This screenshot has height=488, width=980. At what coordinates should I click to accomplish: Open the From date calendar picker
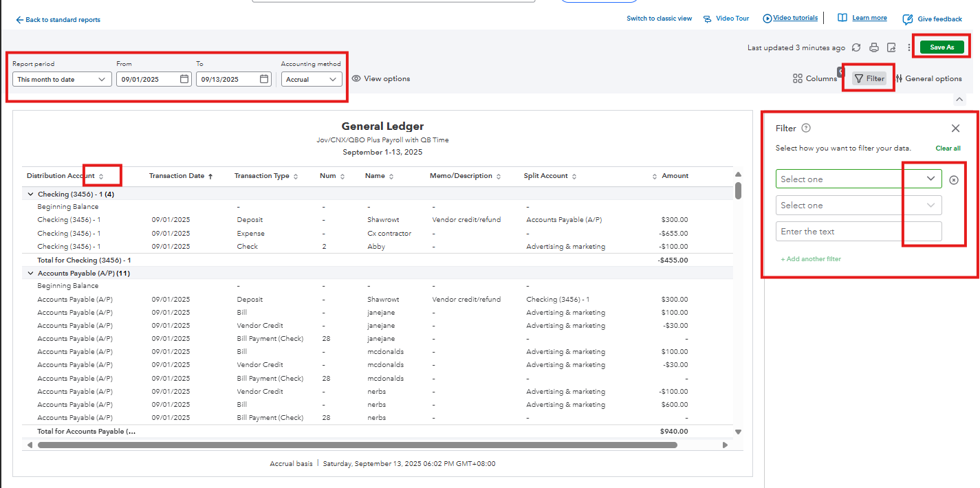[184, 79]
